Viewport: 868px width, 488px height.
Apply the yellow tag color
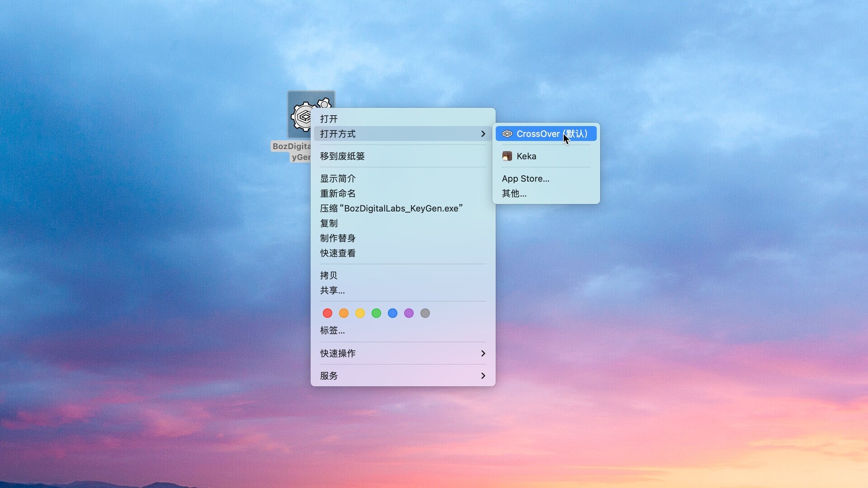pos(360,313)
